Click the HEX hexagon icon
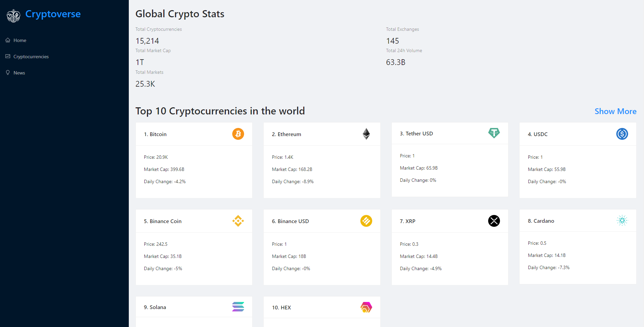644x327 pixels. (366, 307)
